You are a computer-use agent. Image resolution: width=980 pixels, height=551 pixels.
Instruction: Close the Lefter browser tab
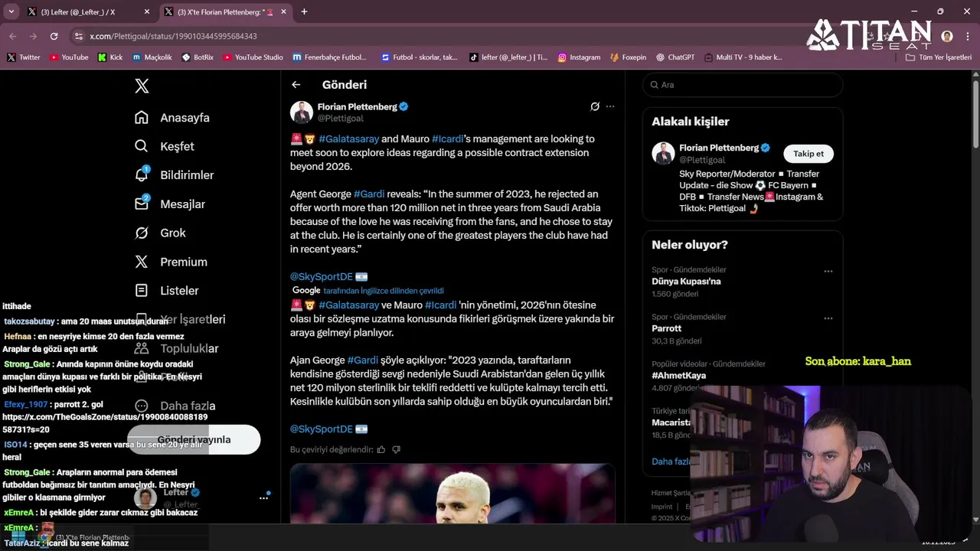[x=147, y=11]
